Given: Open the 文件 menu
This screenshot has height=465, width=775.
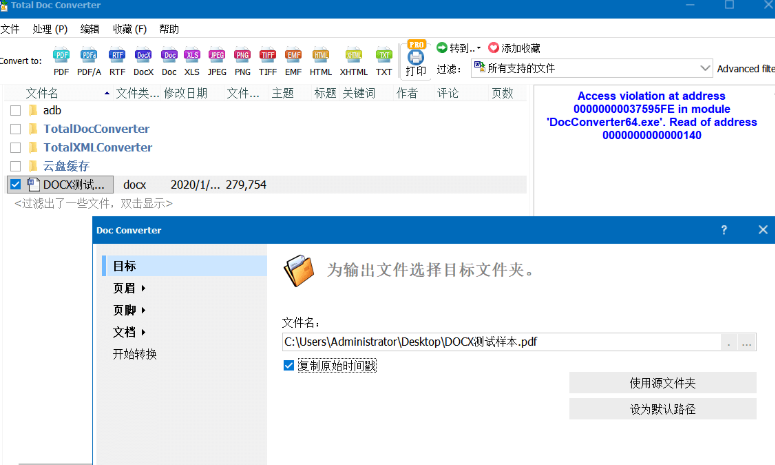Looking at the screenshot, I should tap(10, 29).
